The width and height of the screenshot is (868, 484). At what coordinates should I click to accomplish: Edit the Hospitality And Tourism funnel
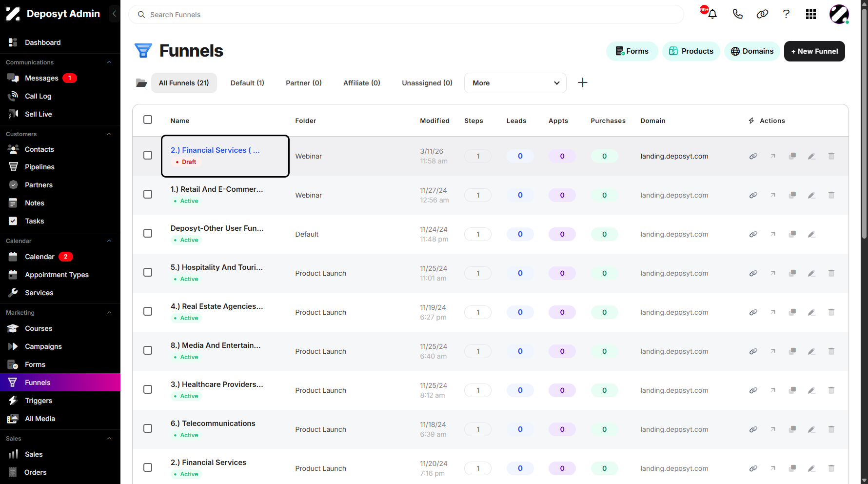(812, 273)
